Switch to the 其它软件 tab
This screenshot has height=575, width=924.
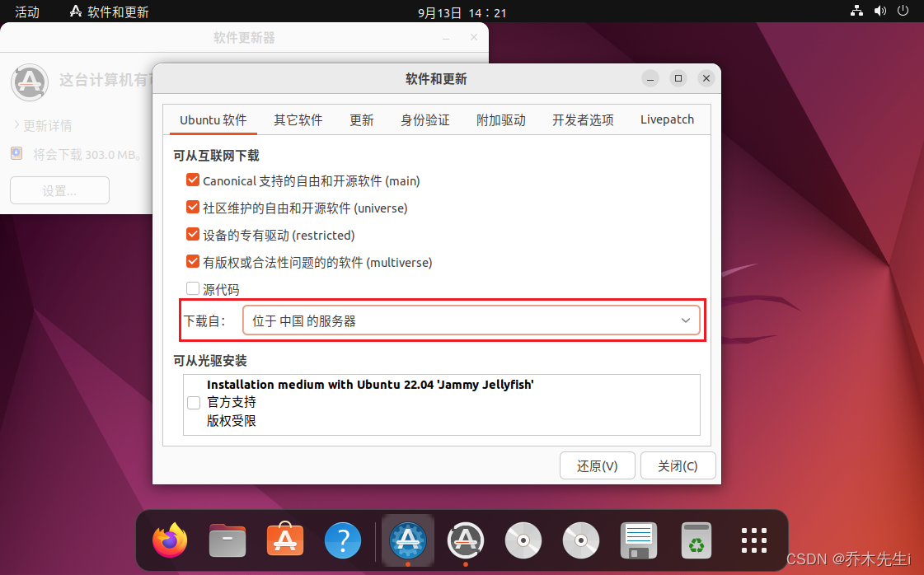tap(298, 119)
